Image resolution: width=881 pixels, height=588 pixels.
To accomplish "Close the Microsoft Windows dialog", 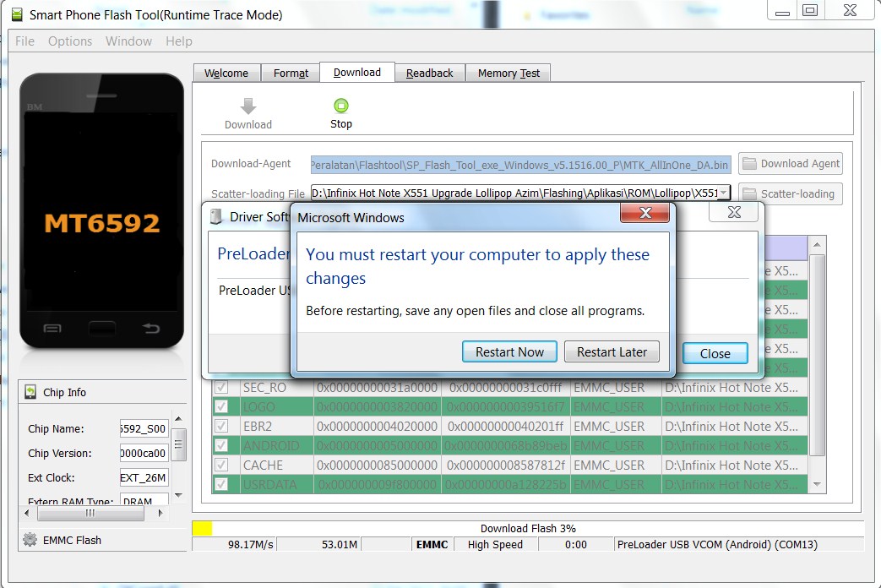I will point(645,213).
